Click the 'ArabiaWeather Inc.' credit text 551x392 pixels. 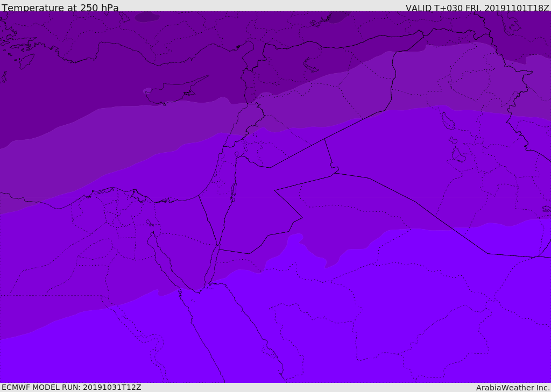click(x=513, y=388)
